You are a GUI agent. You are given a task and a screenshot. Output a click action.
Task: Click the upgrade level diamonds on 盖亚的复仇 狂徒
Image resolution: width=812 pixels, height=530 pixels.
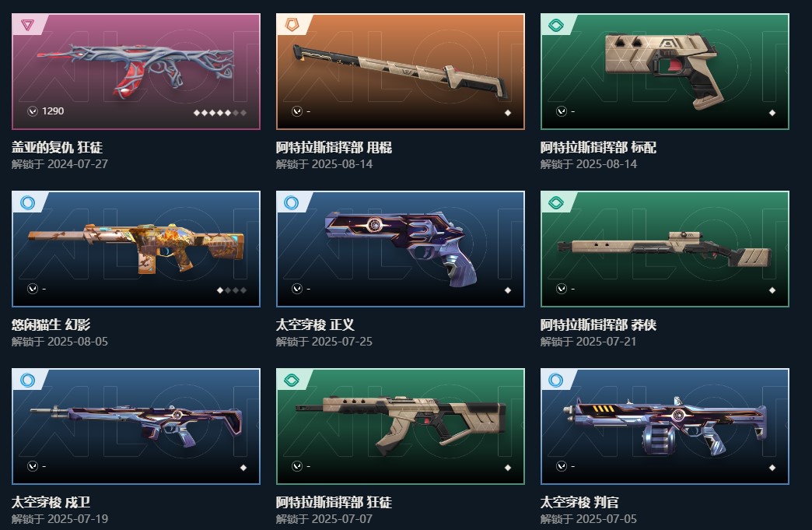point(220,112)
